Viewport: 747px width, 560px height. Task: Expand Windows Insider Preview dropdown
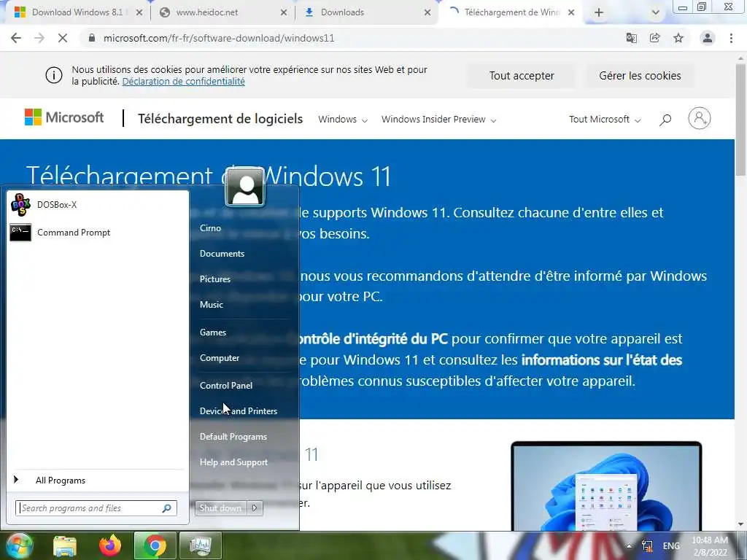438,120
